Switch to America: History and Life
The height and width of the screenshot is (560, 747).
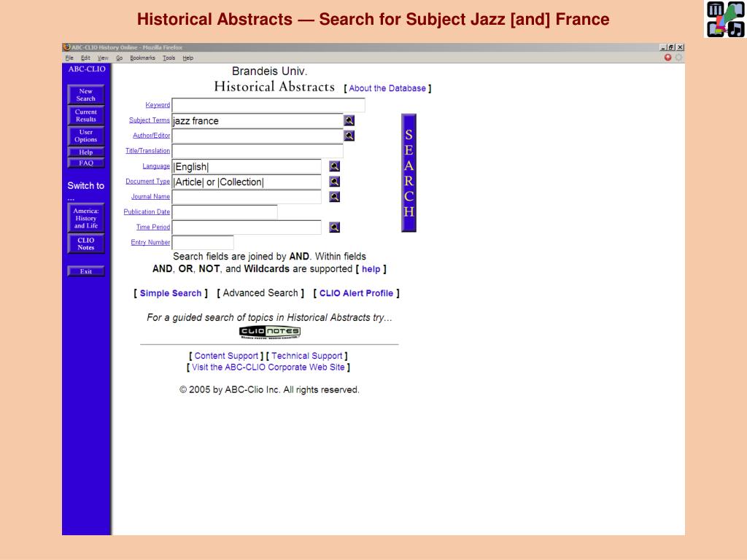pyautogui.click(x=86, y=218)
